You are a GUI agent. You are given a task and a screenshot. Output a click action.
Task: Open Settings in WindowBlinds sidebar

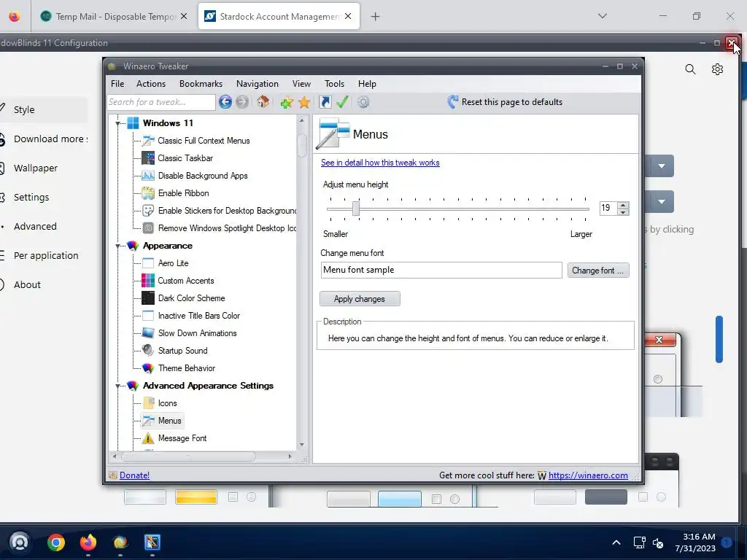31,197
